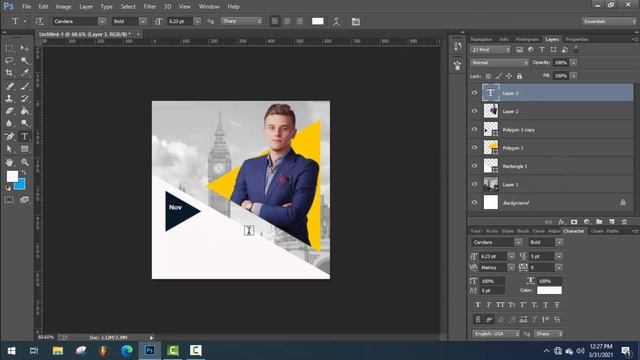Click the create new group folder icon

point(599,222)
